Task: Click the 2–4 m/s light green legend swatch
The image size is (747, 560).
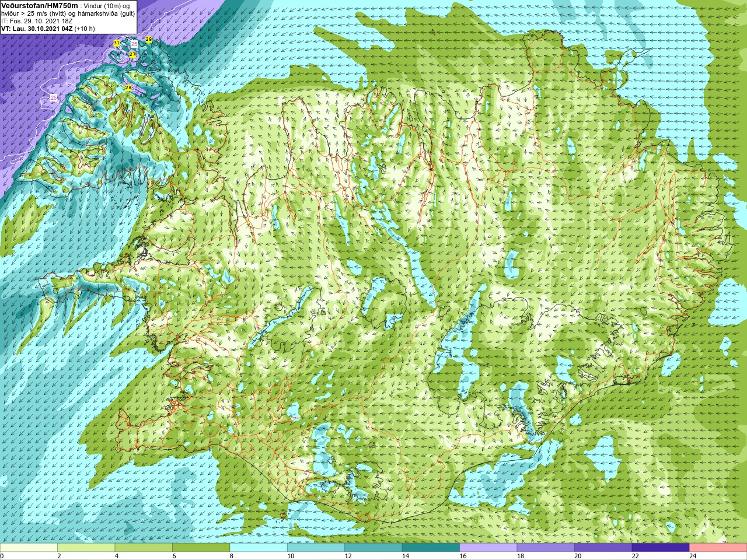Action: click(86, 548)
